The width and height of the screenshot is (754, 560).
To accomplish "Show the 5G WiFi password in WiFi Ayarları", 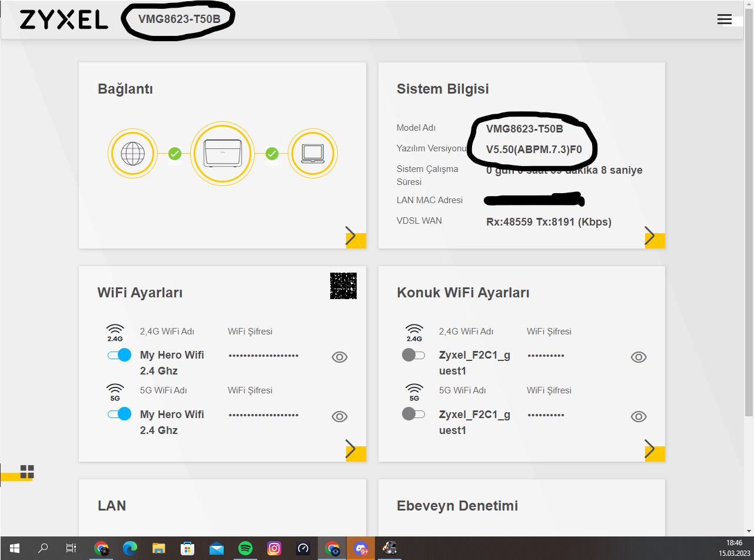I will [340, 416].
